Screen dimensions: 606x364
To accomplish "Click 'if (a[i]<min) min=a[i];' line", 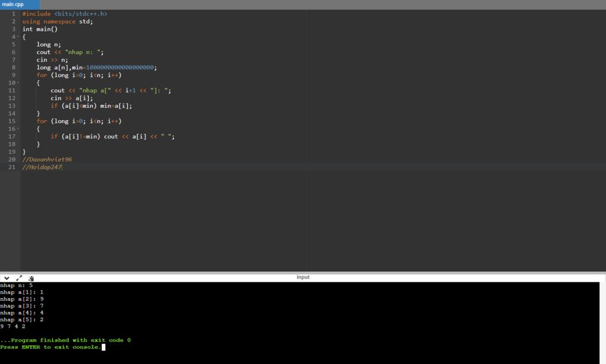I will coord(91,106).
